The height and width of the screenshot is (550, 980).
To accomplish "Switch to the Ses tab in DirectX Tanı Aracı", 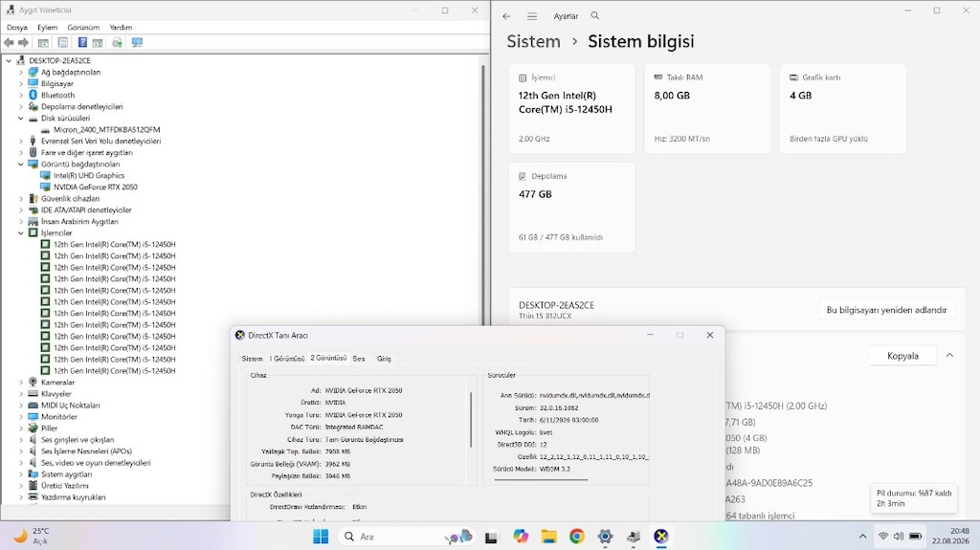I will point(359,359).
